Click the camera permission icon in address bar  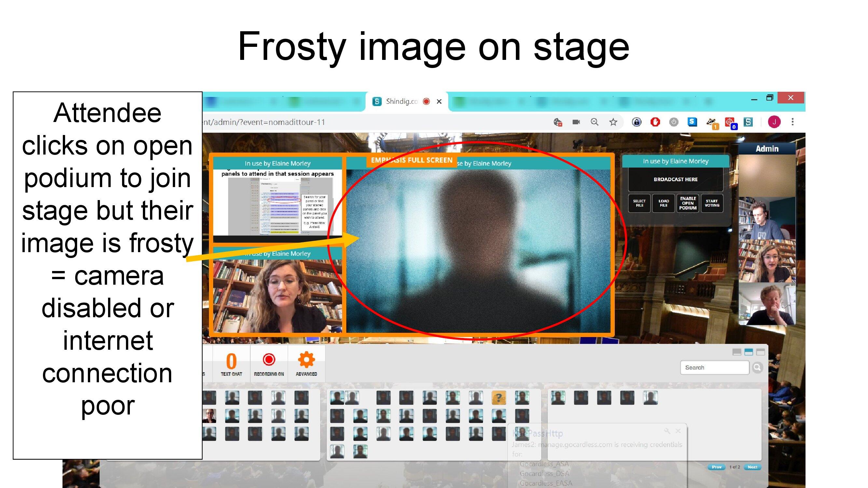tap(576, 122)
